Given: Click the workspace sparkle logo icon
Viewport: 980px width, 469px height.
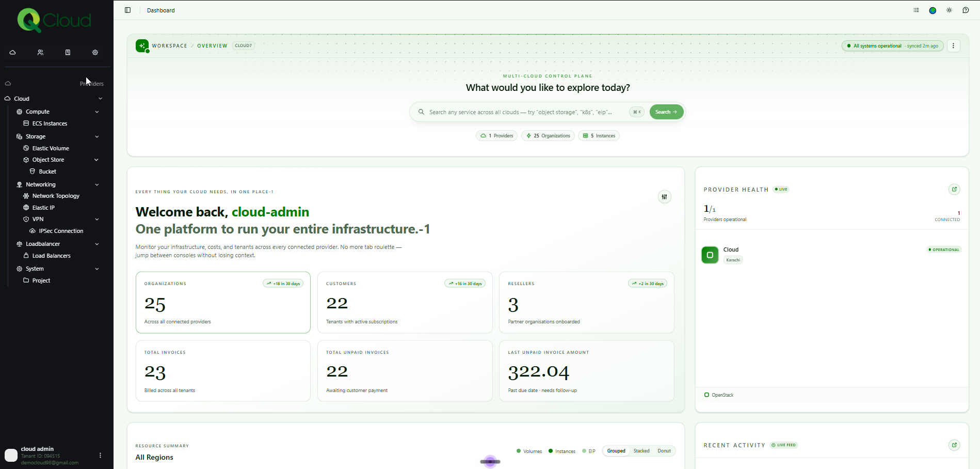Looking at the screenshot, I should coord(142,45).
